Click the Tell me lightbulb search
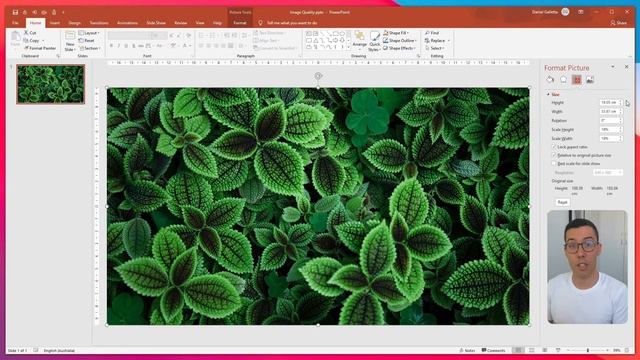Image resolution: width=640 pixels, height=360 pixels. click(260, 23)
